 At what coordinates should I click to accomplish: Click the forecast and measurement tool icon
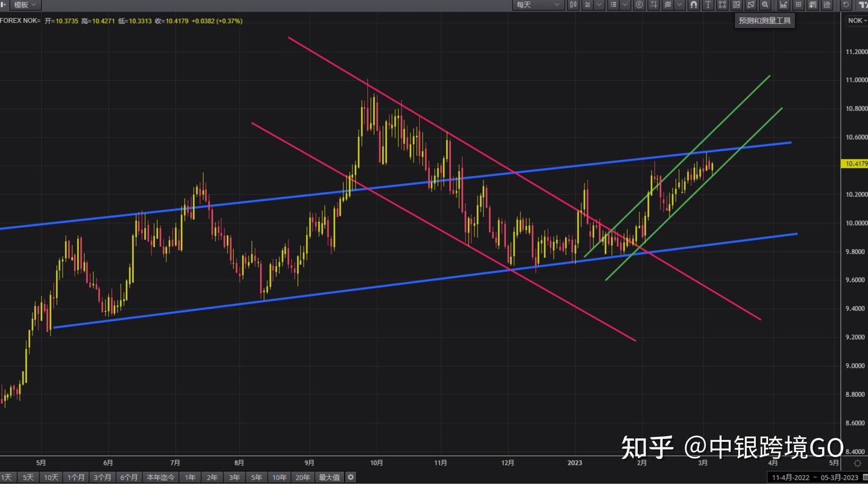coord(737,5)
